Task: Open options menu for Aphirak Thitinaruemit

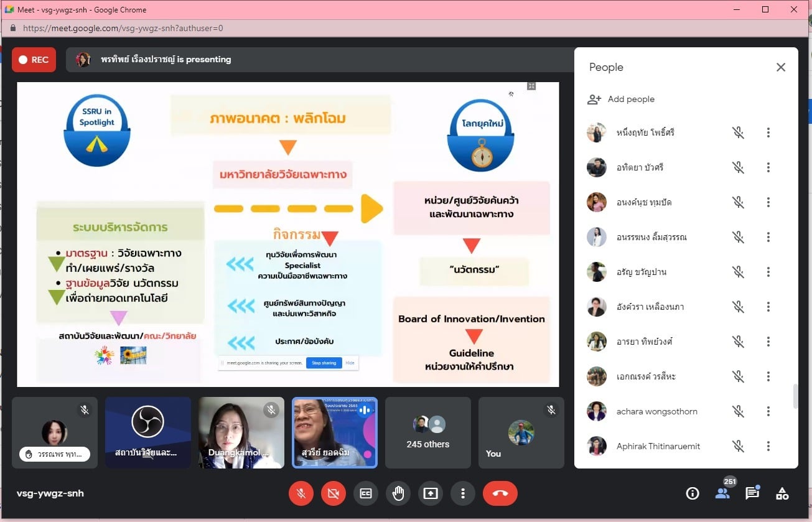Action: tap(768, 446)
